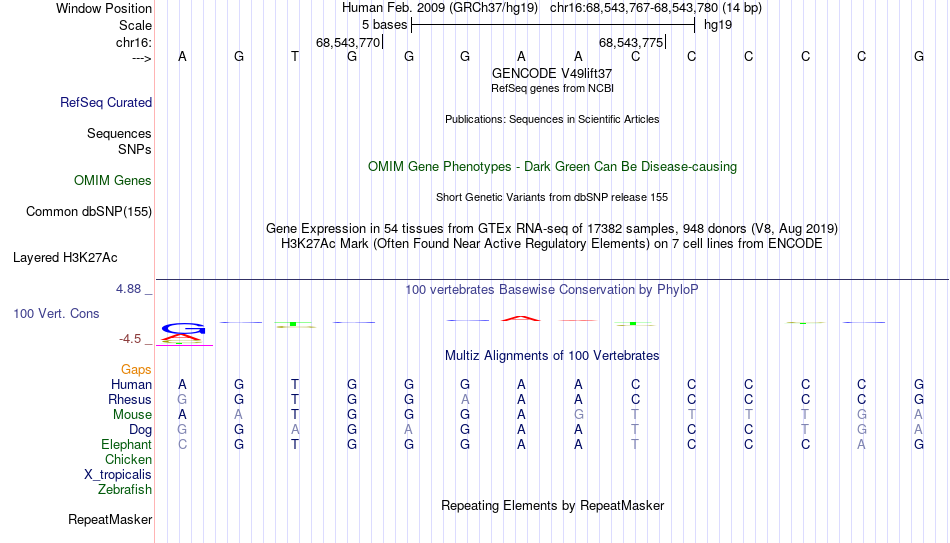Viewport: 950px width, 543px height.
Task: Click the chr16:68,543,767-68,543,780 window position text
Action: [x=656, y=8]
